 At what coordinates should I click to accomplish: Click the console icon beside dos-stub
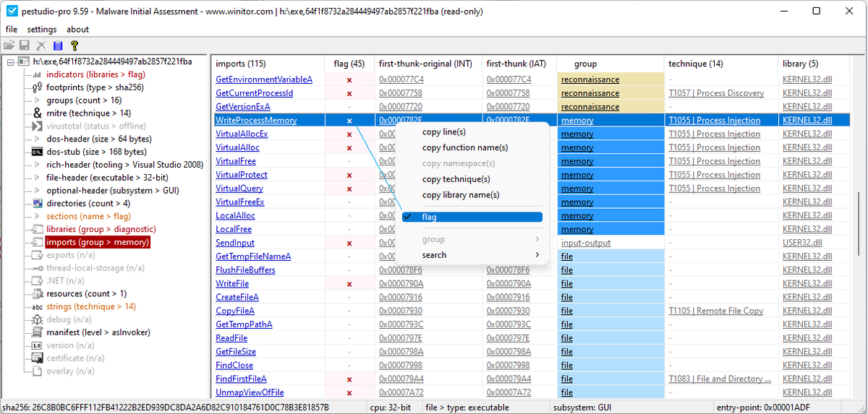click(x=38, y=152)
